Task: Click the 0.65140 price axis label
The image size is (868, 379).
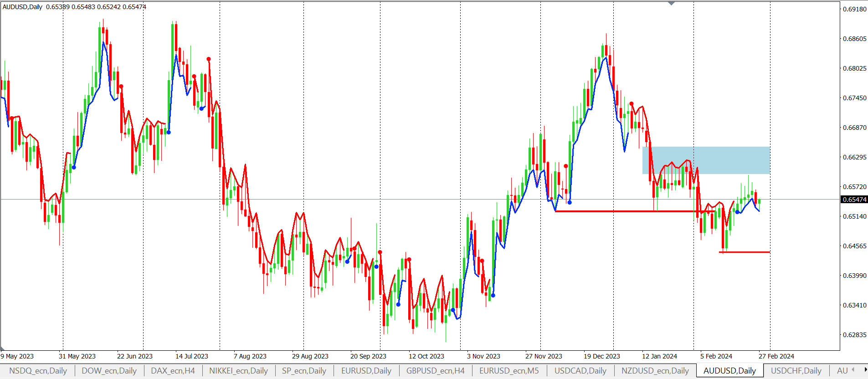Action: tap(855, 216)
